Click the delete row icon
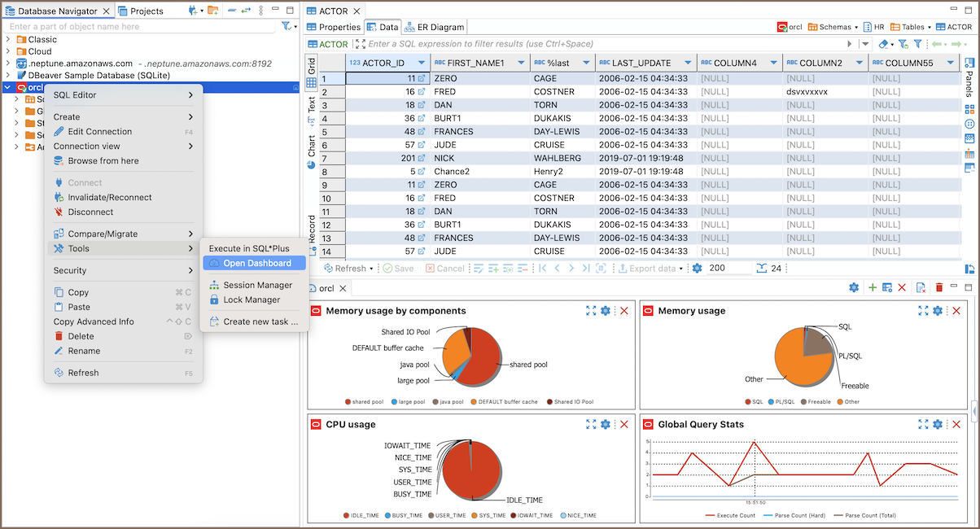 [x=523, y=269]
